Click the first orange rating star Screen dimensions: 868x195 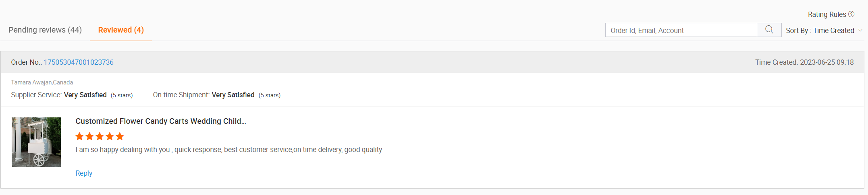click(79, 136)
